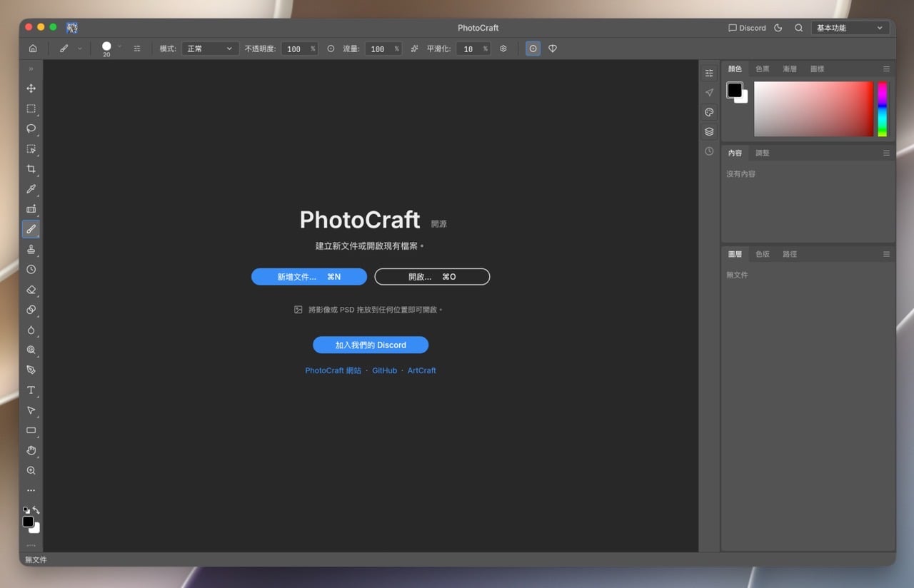This screenshot has width=914, height=588.
Task: Select the Eyedropper tool
Action: point(31,189)
